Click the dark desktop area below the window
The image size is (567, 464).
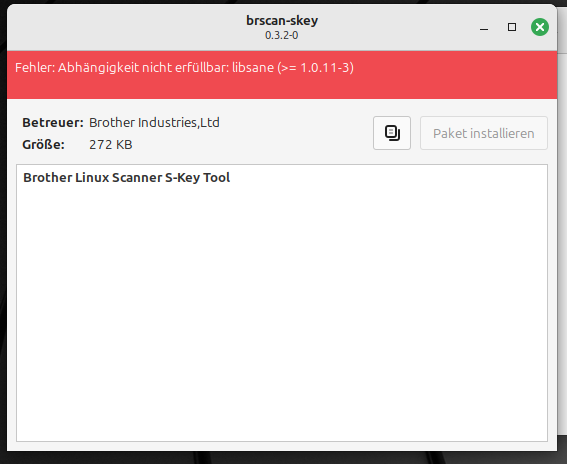tap(282, 458)
